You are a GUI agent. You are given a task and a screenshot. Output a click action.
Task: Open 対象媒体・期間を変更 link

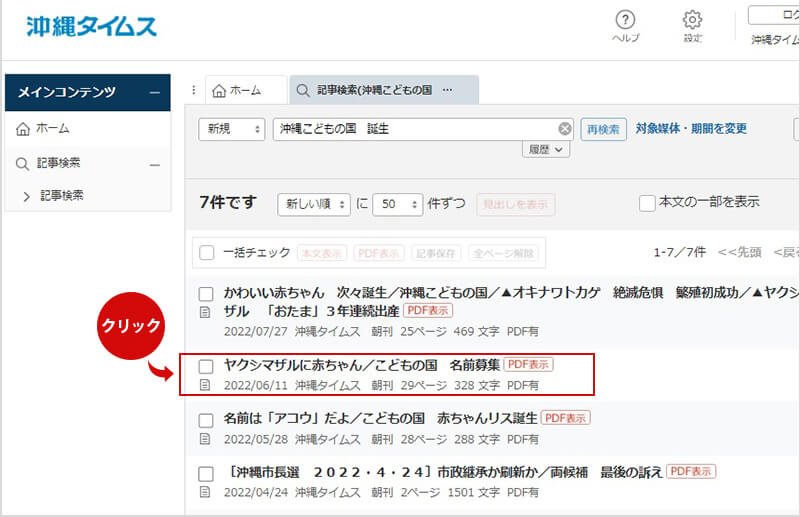click(x=691, y=129)
